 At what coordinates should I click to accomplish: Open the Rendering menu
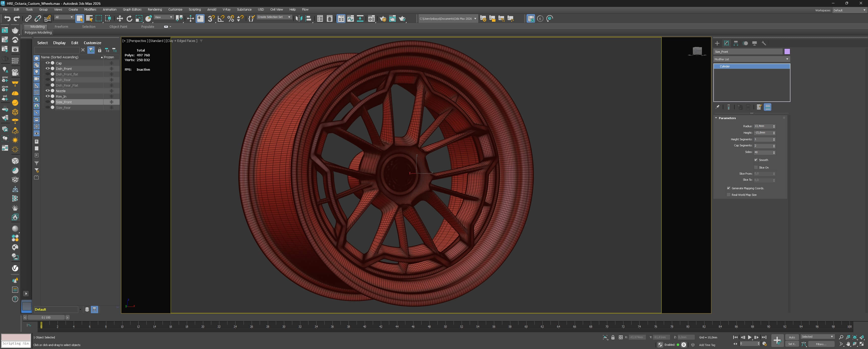click(x=155, y=9)
